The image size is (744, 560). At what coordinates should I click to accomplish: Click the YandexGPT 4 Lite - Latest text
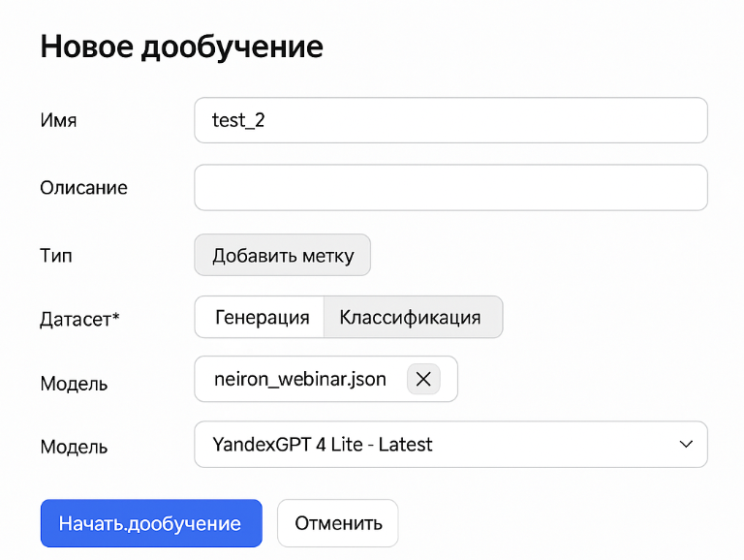(x=322, y=445)
